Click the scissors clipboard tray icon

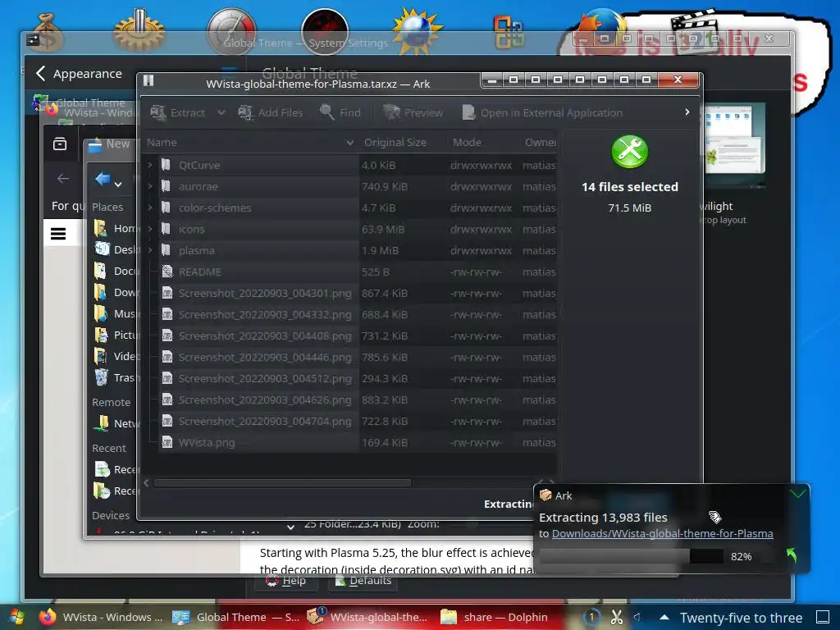pos(617,617)
